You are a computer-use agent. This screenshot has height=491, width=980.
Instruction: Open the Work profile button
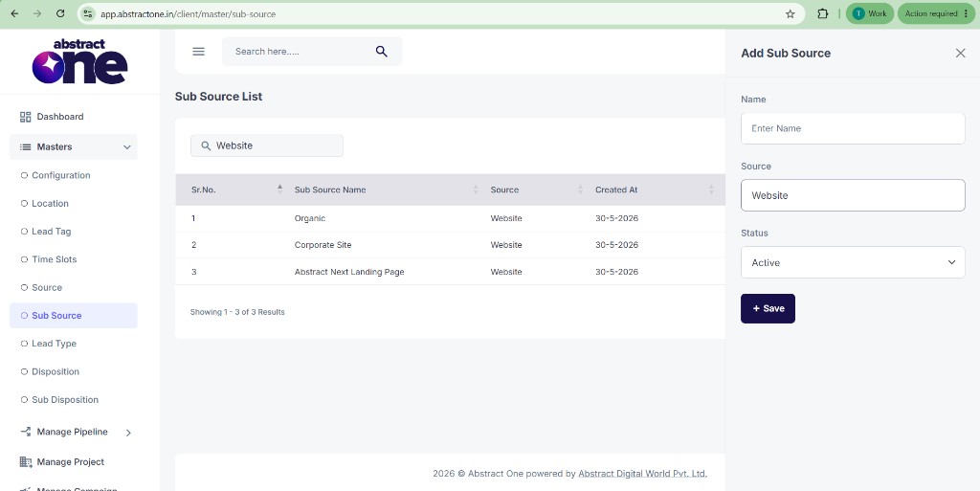(x=869, y=13)
